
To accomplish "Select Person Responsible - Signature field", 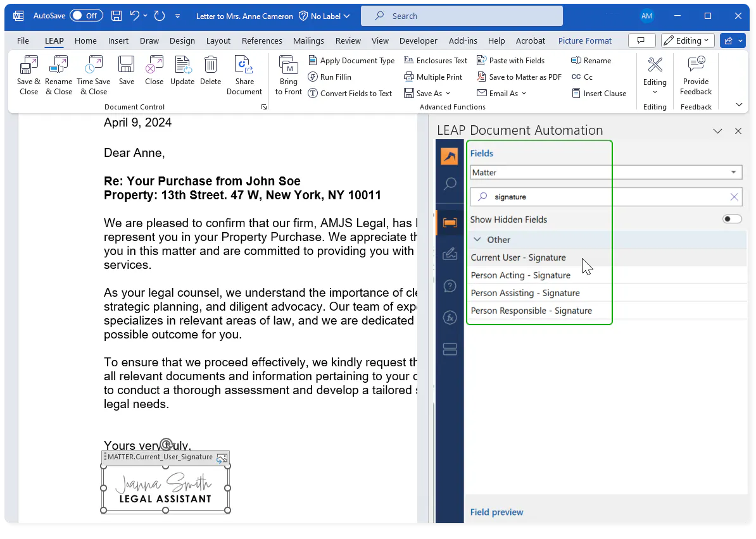I will [x=531, y=311].
